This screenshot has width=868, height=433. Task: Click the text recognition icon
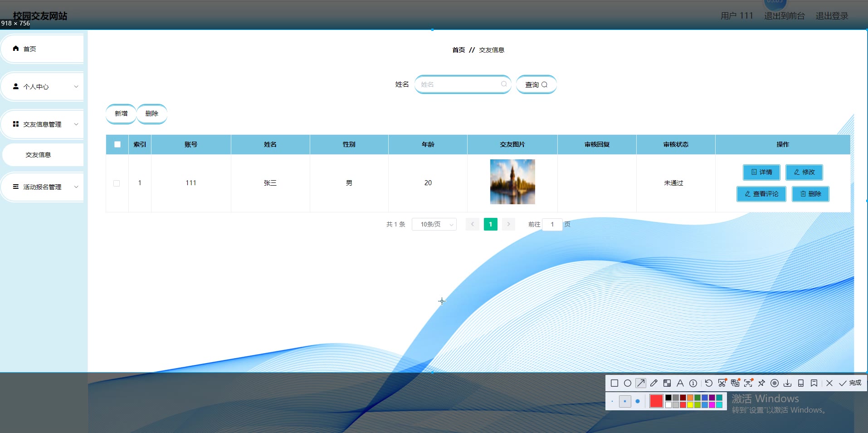click(748, 383)
